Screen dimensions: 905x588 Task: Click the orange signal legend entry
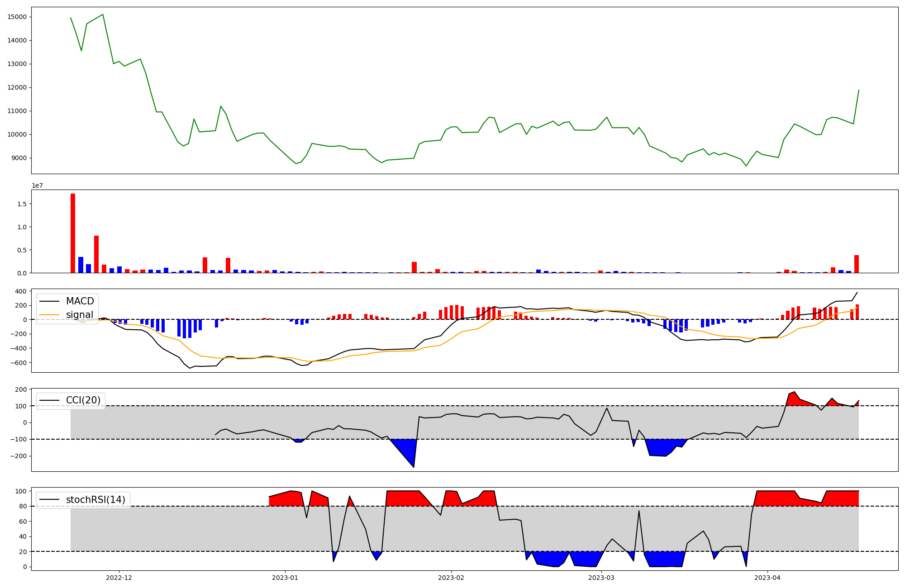79,315
